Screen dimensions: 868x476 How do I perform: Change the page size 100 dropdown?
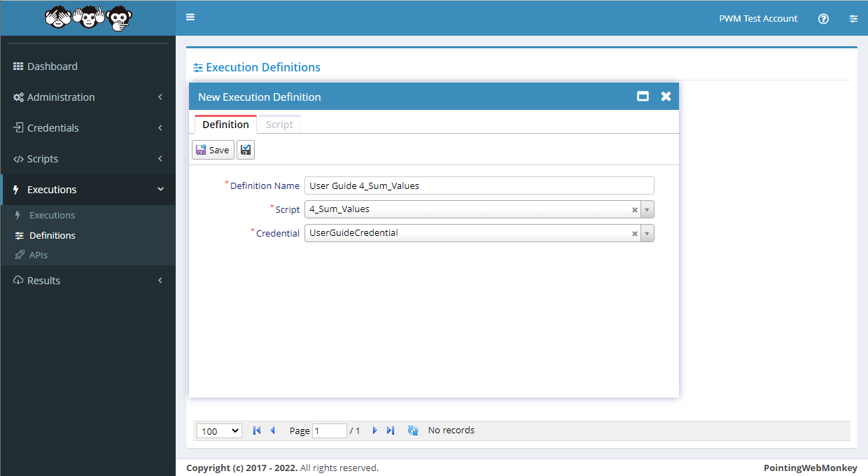pyautogui.click(x=219, y=431)
